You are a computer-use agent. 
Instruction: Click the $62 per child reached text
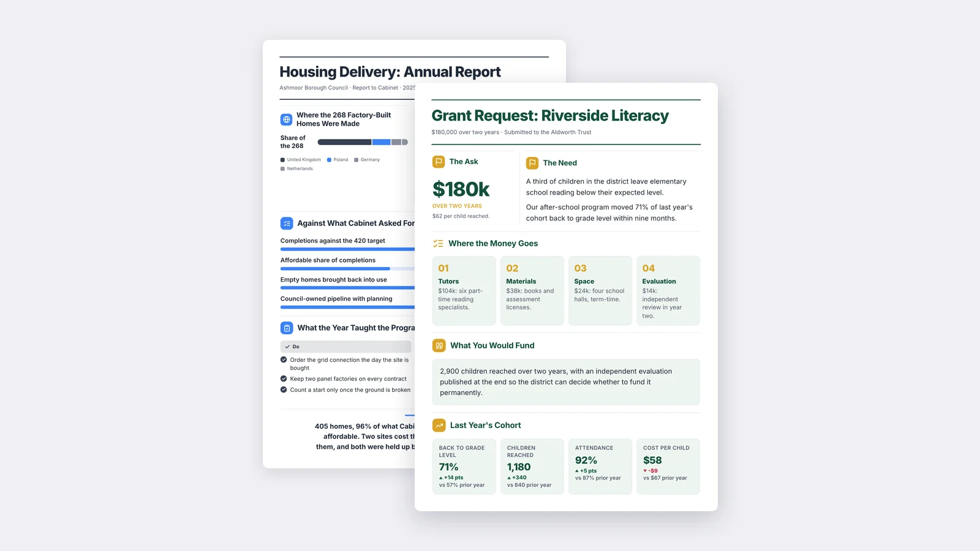461,216
